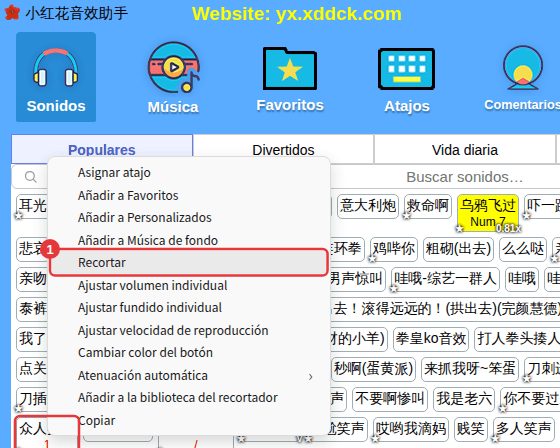
Task: Select Recortar in the context menu
Action: [188, 263]
